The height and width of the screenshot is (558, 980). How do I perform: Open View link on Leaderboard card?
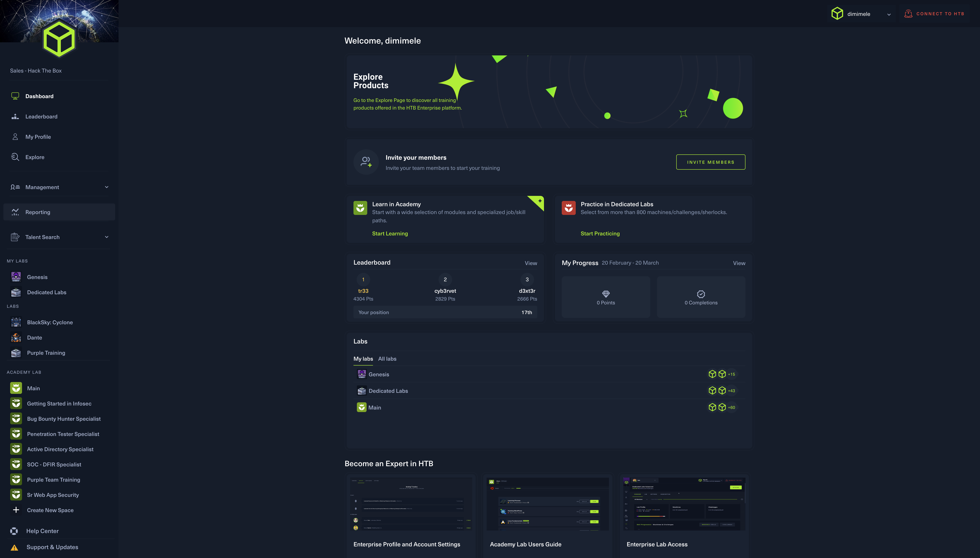[531, 263]
